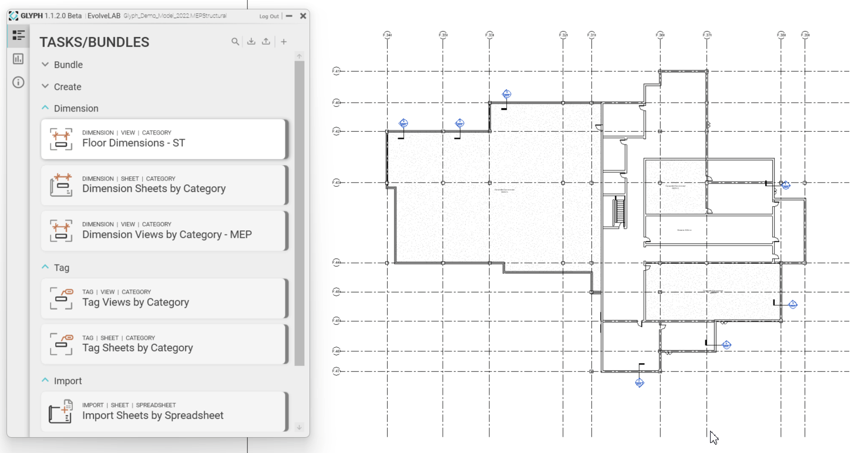
Task: Click the download tray icon beside search
Action: click(x=251, y=42)
